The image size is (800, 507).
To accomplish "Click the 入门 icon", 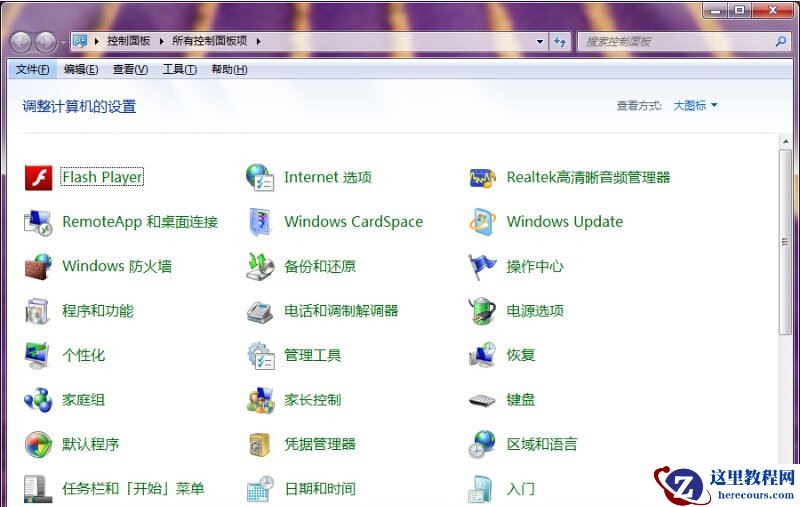I will [481, 489].
